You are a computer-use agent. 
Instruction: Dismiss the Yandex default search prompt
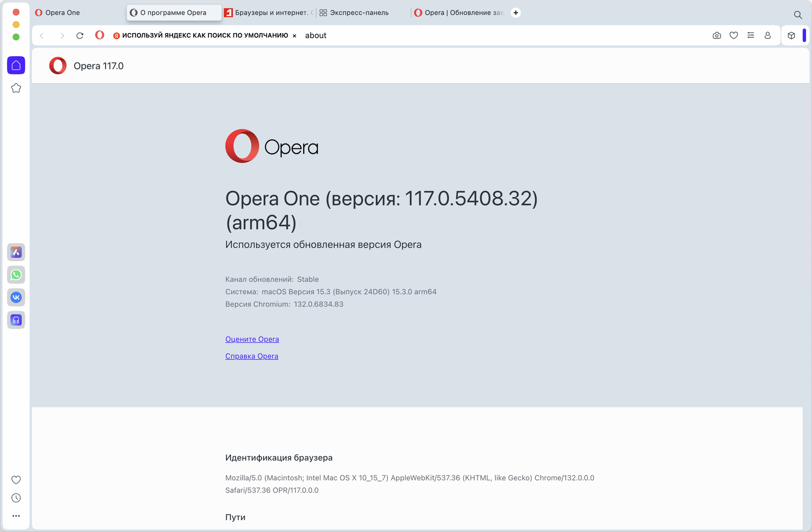click(294, 36)
